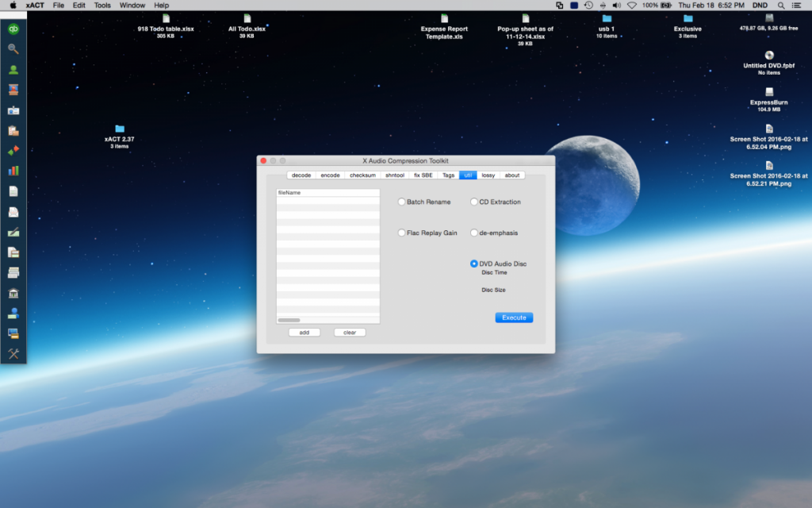Select the 918 Todo table.xlsx file icon
The height and width of the screenshot is (508, 812).
(166, 19)
